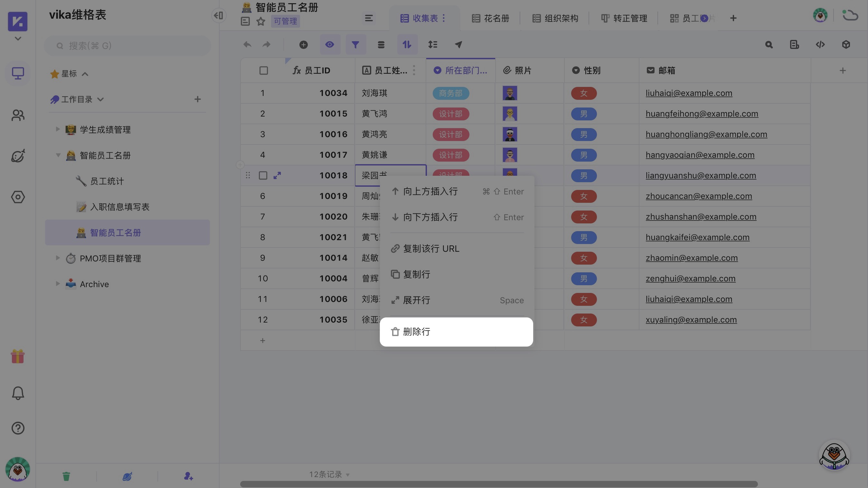Click the 搜索 search field in the sidebar
The height and width of the screenshot is (488, 868).
(x=128, y=45)
